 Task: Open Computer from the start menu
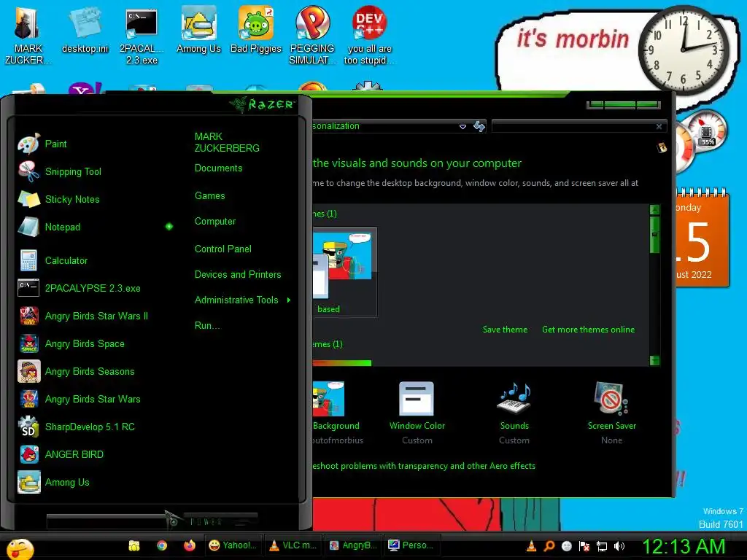(x=215, y=222)
